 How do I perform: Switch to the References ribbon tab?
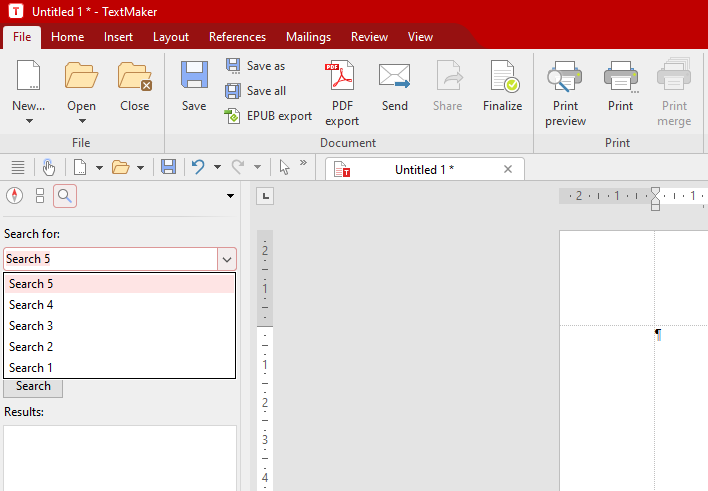click(238, 37)
